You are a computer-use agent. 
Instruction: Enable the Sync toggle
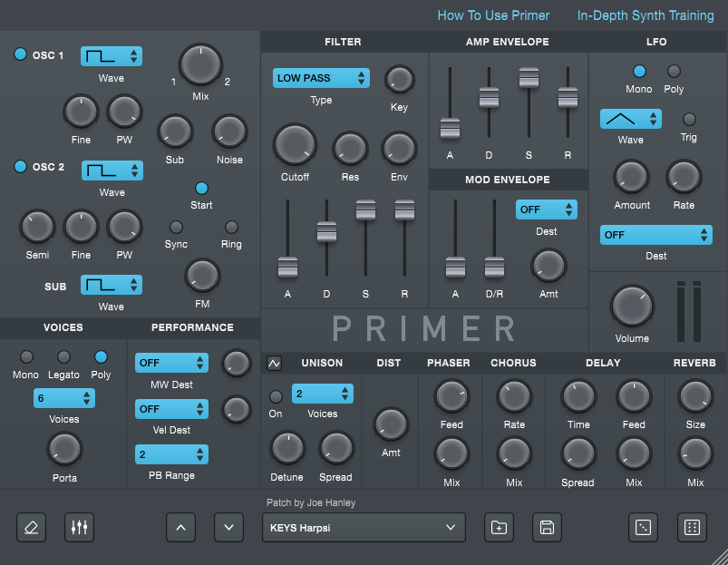point(177,228)
